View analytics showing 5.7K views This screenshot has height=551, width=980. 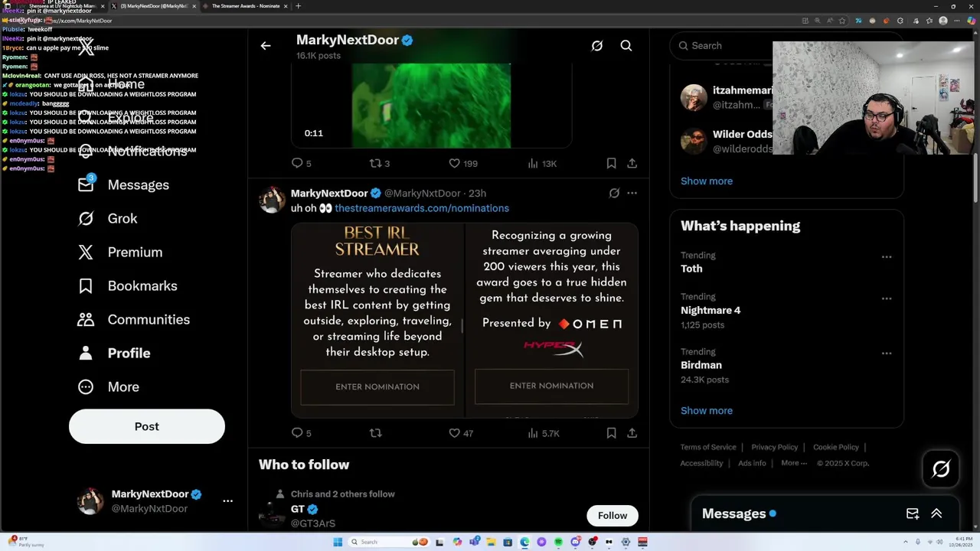[x=544, y=433]
